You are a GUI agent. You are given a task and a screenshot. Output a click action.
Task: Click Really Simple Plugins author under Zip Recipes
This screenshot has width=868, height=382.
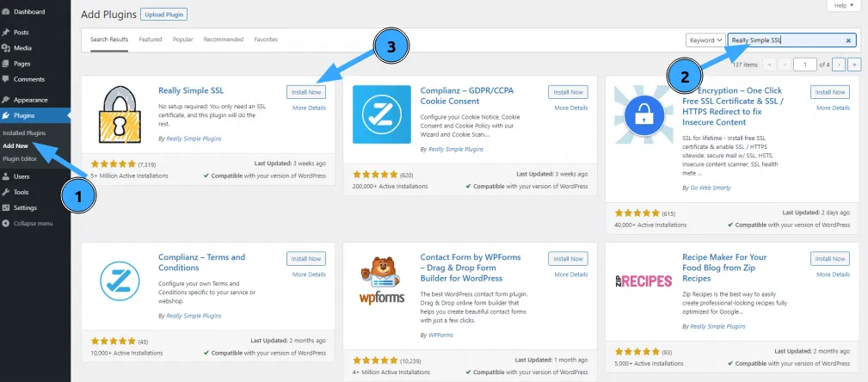click(x=717, y=327)
